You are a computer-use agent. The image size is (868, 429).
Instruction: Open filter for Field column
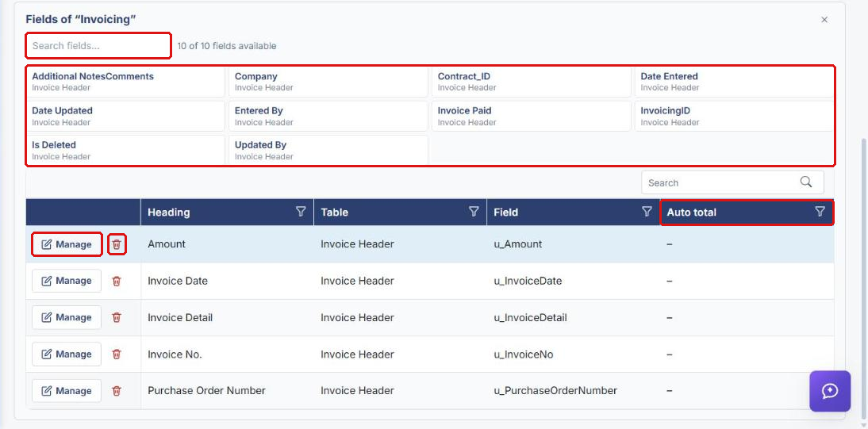coord(647,212)
